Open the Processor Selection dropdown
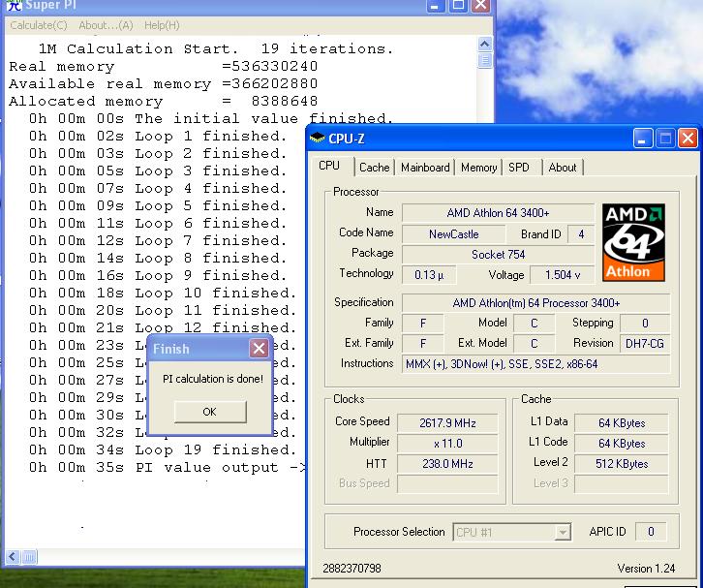703x588 pixels. 512,533
